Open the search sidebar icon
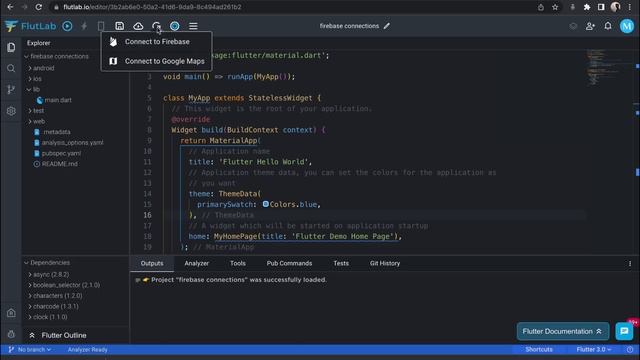This screenshot has height=360, width=640. (x=11, y=68)
